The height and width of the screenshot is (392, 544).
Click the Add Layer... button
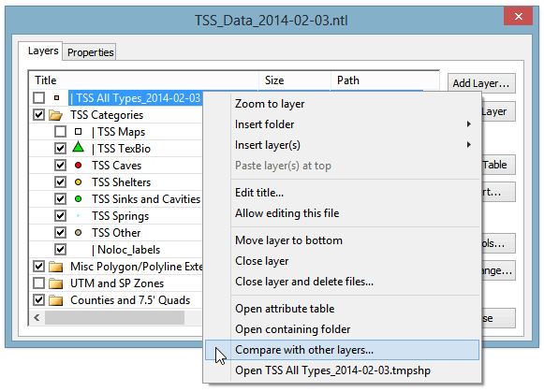click(481, 83)
